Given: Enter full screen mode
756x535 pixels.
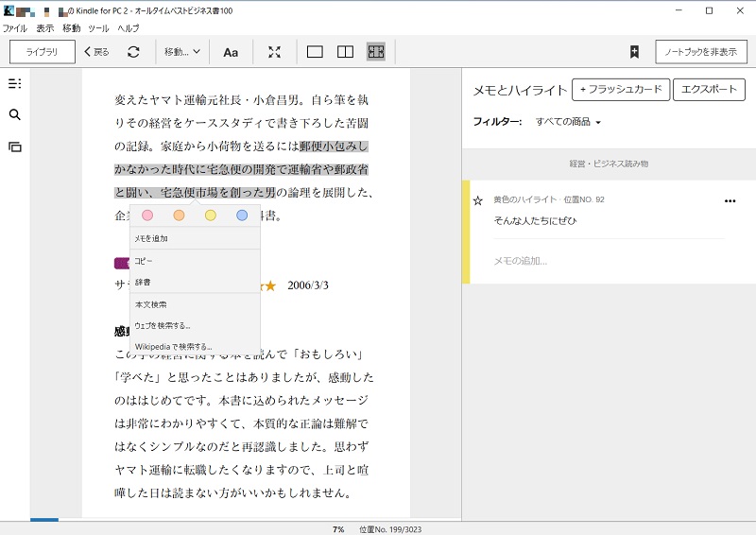Looking at the screenshot, I should coord(274,52).
